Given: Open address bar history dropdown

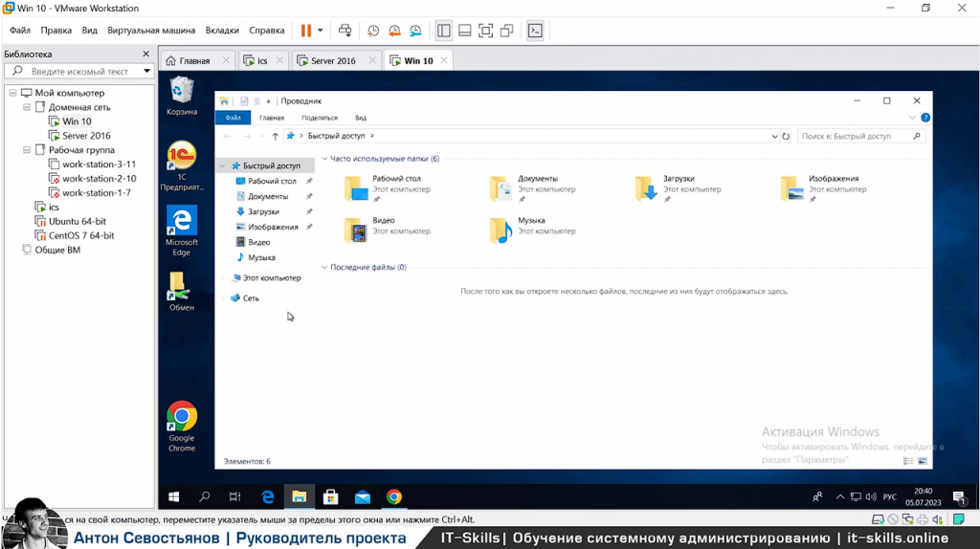Looking at the screenshot, I should point(774,136).
